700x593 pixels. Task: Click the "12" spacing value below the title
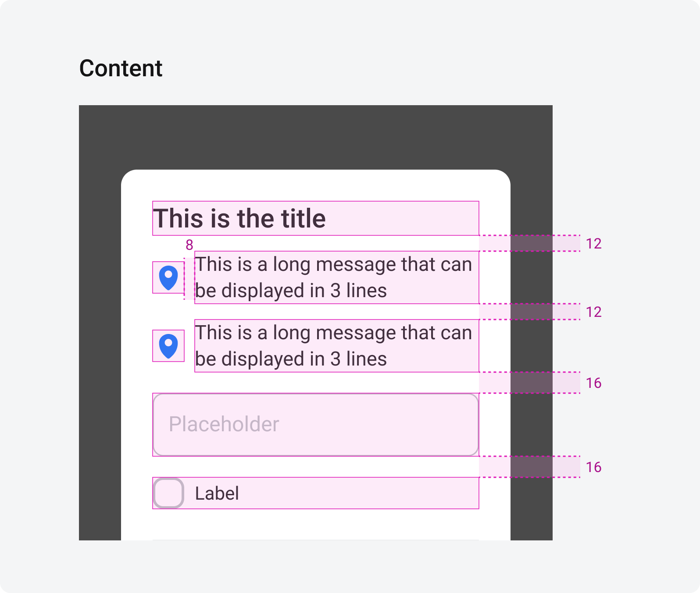pos(593,244)
